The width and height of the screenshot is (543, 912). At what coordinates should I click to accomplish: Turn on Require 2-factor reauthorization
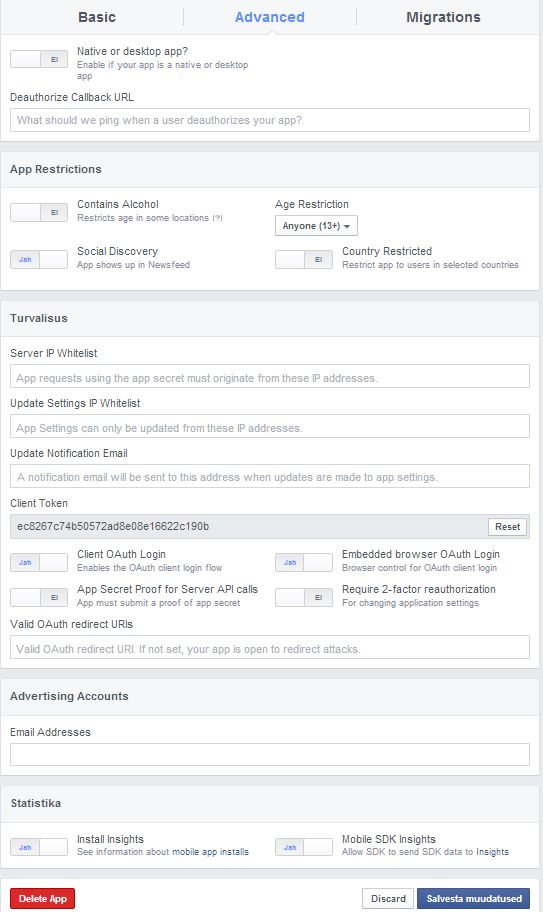(x=303, y=597)
